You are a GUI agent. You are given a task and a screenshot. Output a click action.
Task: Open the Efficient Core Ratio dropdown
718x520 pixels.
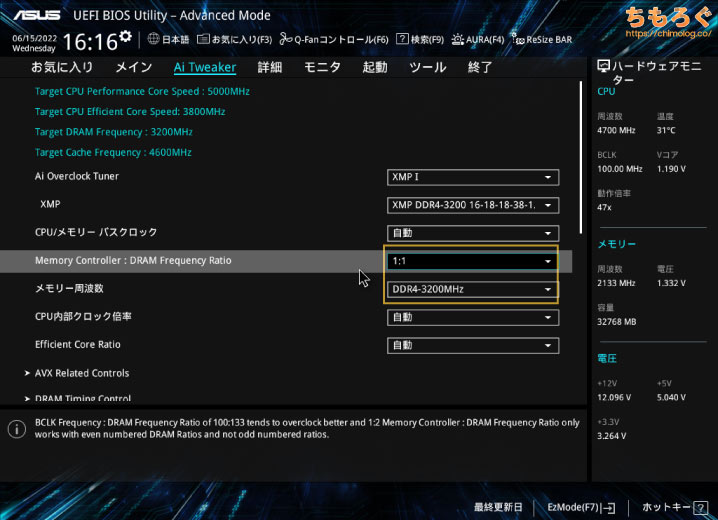click(473, 346)
